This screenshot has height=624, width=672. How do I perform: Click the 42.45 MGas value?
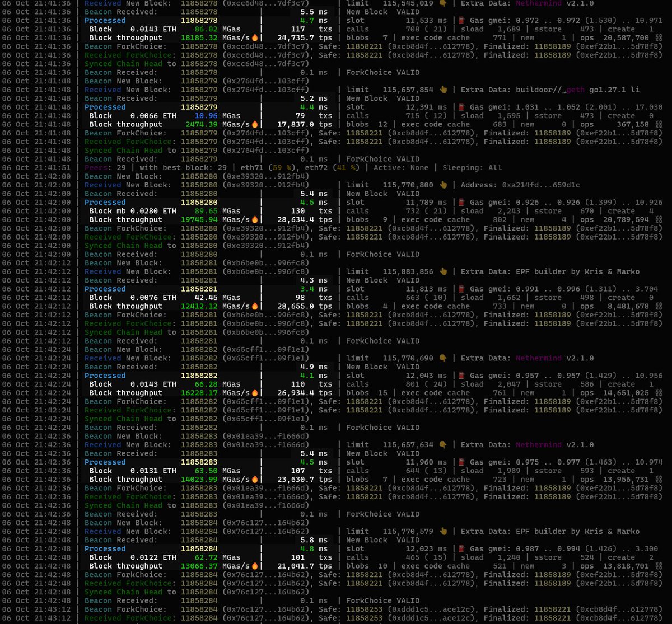click(x=207, y=298)
